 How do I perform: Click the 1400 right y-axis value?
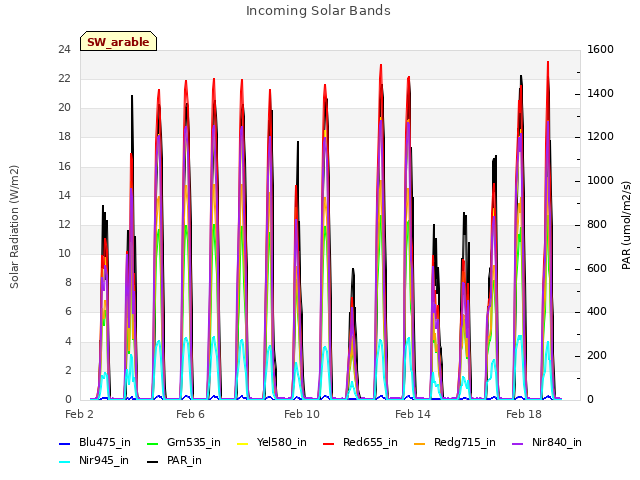point(600,93)
